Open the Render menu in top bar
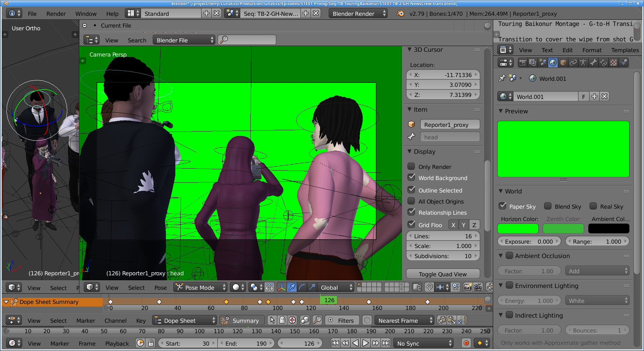Image resolution: width=644 pixels, height=351 pixels. [56, 14]
